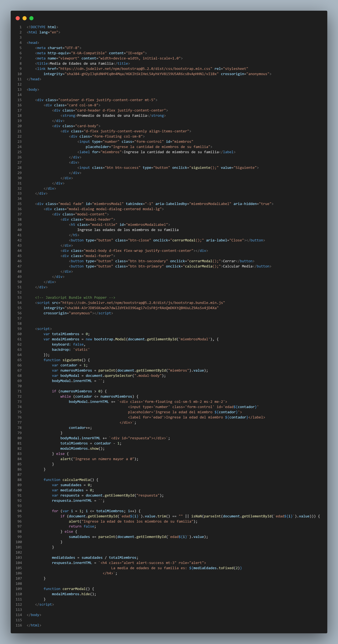Click the 'if (numerosMiembros > 0)' line
Screen dimensions: 338x644
tap(79, 391)
